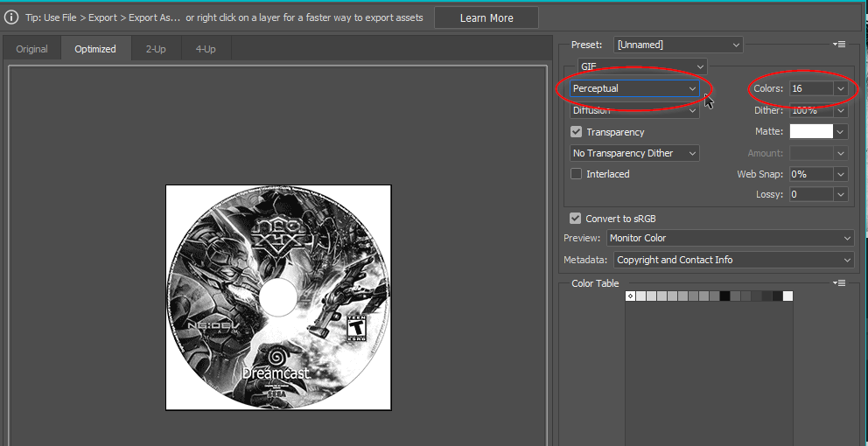This screenshot has width=868, height=446.
Task: Select the black swatch in Color Table
Action: [x=724, y=296]
